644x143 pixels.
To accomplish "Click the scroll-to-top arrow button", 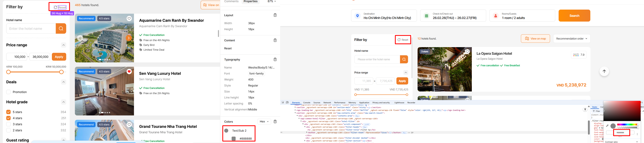I will [x=604, y=71].
